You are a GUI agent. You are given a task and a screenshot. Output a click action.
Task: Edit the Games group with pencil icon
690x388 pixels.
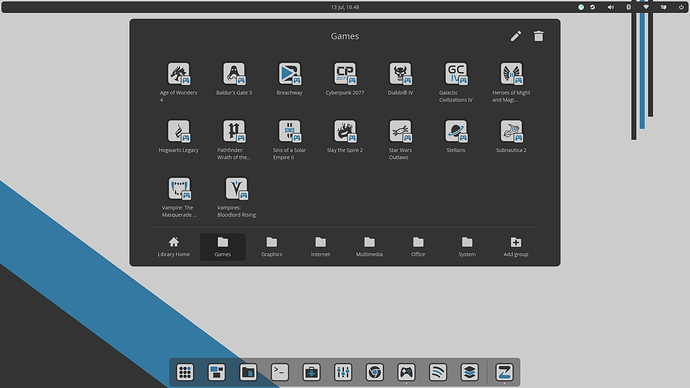pyautogui.click(x=516, y=36)
